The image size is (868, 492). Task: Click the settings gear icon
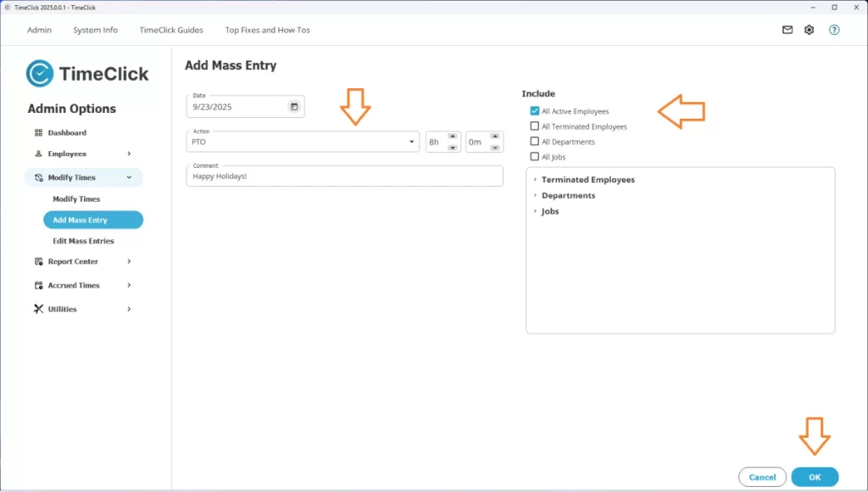coord(809,30)
